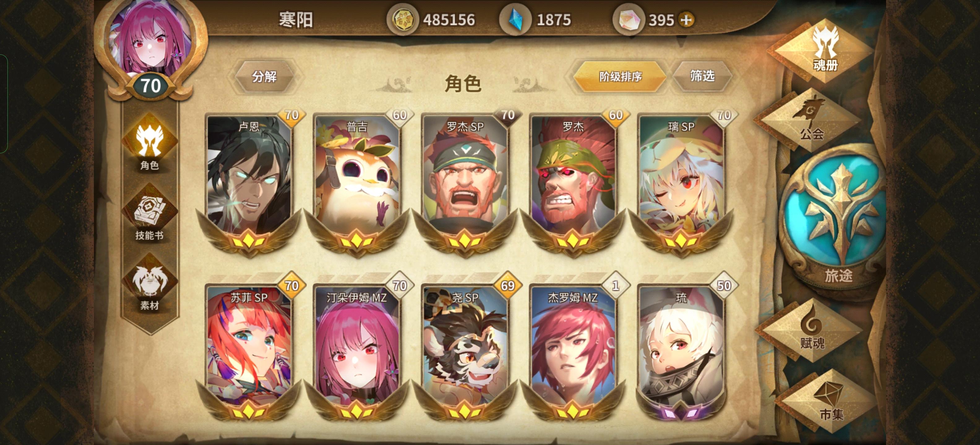The height and width of the screenshot is (445, 980).
Task: Click the plus icon next to 395
Action: 686,20
